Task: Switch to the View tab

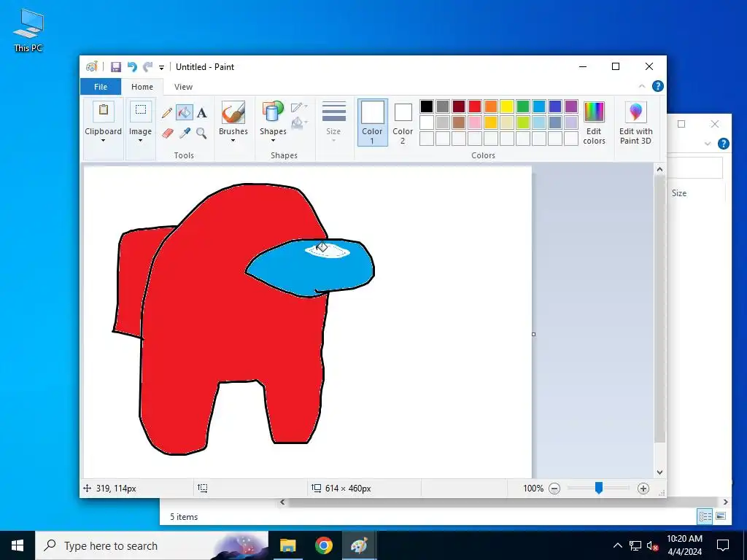Action: [183, 87]
